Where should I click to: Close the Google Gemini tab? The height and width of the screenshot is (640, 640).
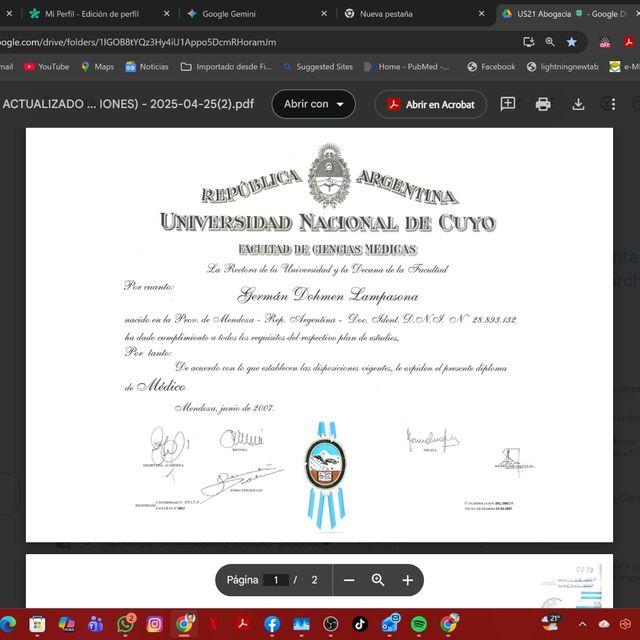pyautogui.click(x=324, y=14)
